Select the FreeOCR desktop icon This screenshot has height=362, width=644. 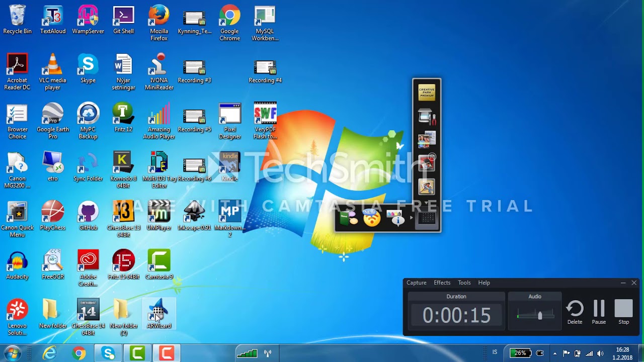[x=53, y=265]
